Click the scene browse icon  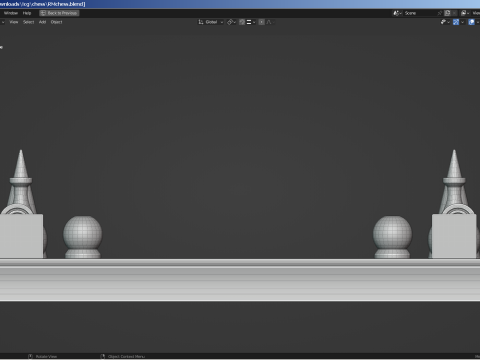[x=397, y=13]
